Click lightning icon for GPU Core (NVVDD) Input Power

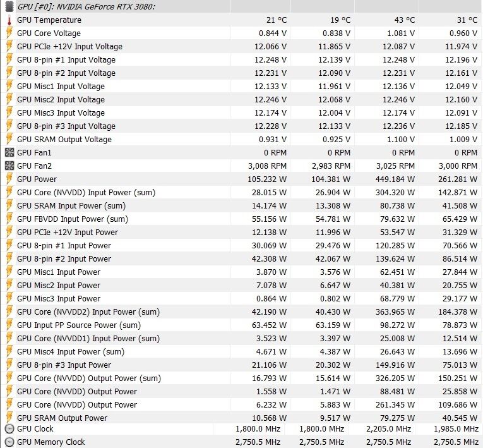point(9,192)
